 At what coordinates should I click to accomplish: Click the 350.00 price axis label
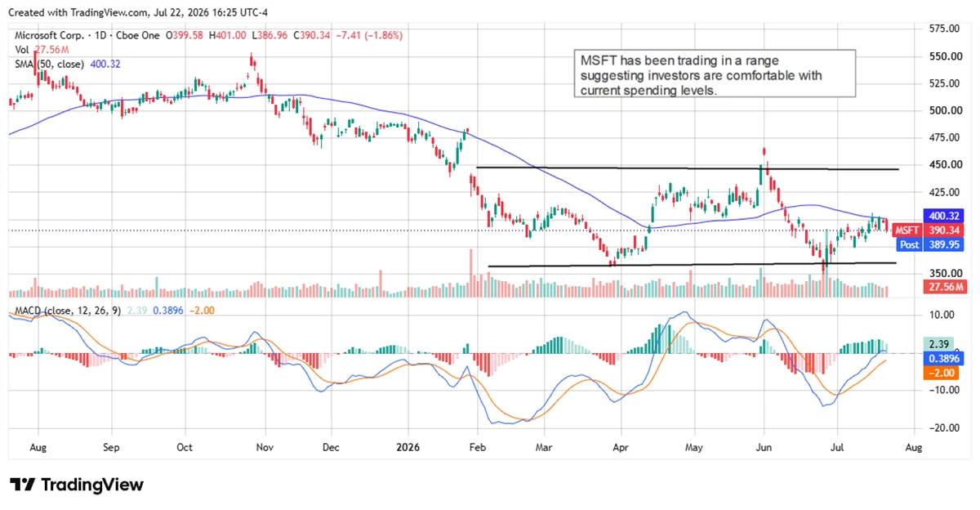pos(942,274)
